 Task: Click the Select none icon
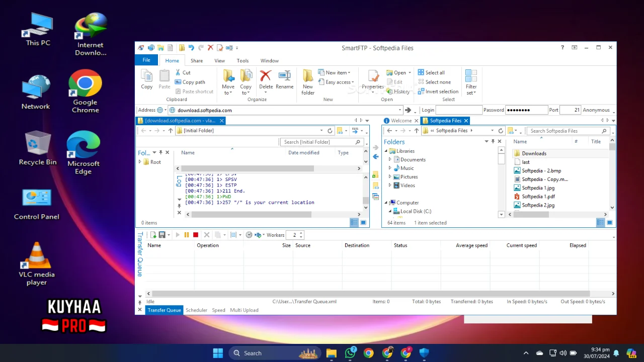click(421, 82)
